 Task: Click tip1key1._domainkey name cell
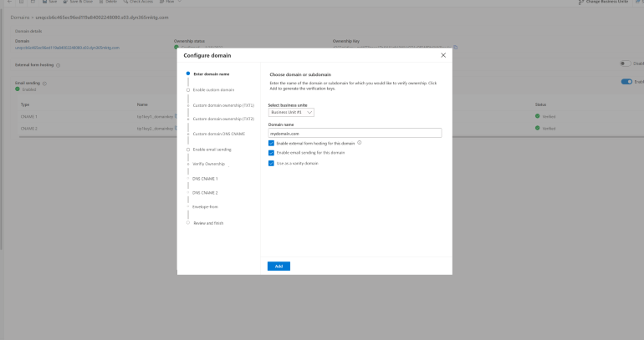155,117
